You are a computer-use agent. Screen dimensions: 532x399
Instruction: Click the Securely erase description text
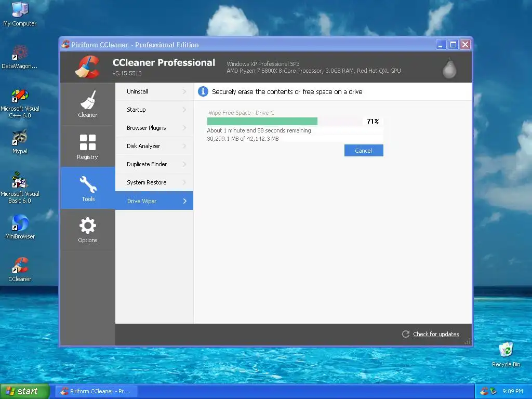click(x=287, y=91)
